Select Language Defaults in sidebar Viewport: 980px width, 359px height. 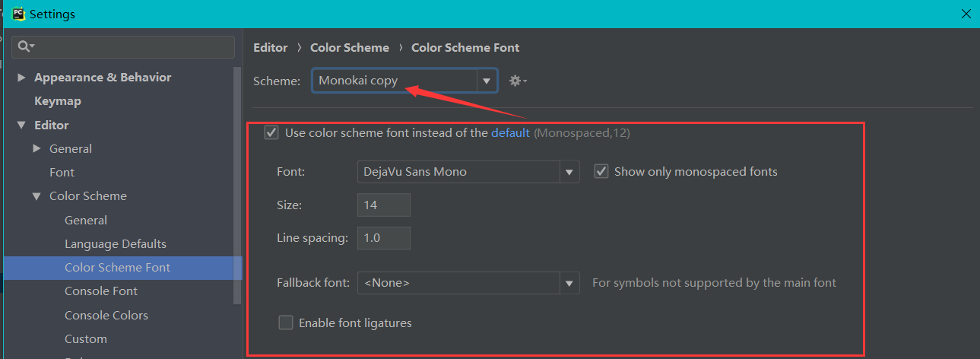[x=116, y=244]
